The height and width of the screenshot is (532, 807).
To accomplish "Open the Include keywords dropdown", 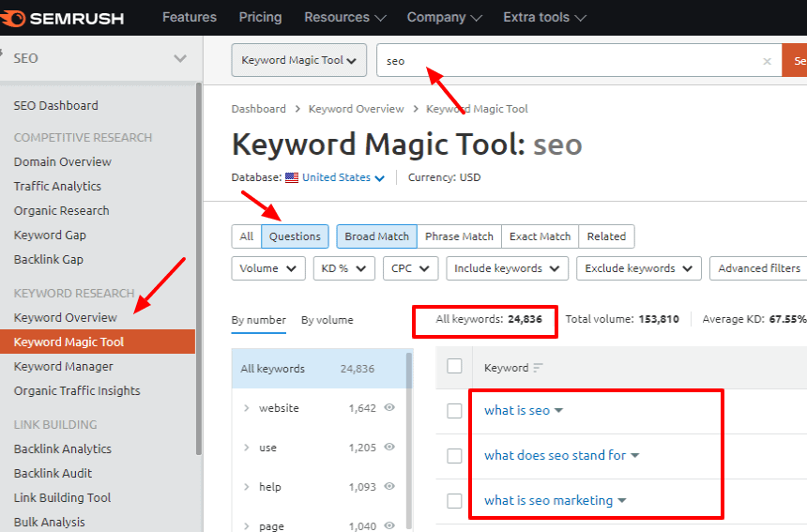I will [x=508, y=268].
